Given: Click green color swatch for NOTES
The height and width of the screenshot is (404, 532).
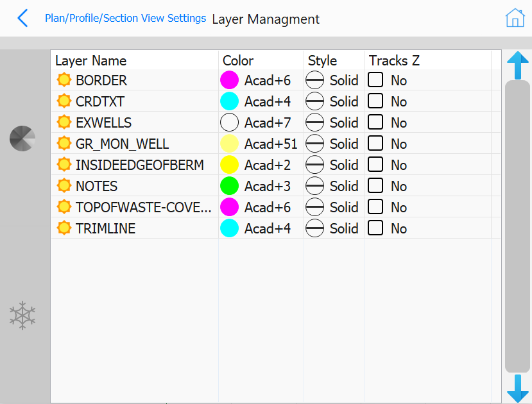Looking at the screenshot, I should 229,186.
